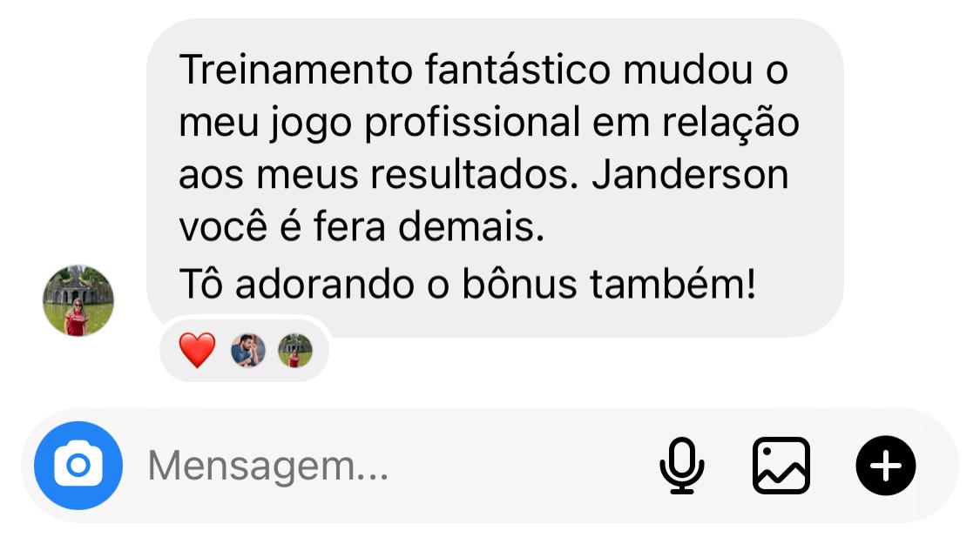
Task: Click the black plus icon
Action: (886, 466)
